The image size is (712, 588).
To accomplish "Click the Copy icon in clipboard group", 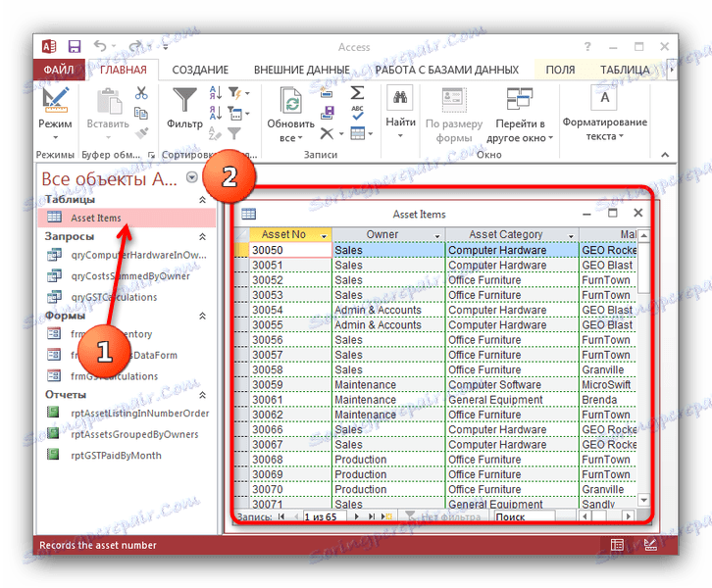I will [x=141, y=113].
